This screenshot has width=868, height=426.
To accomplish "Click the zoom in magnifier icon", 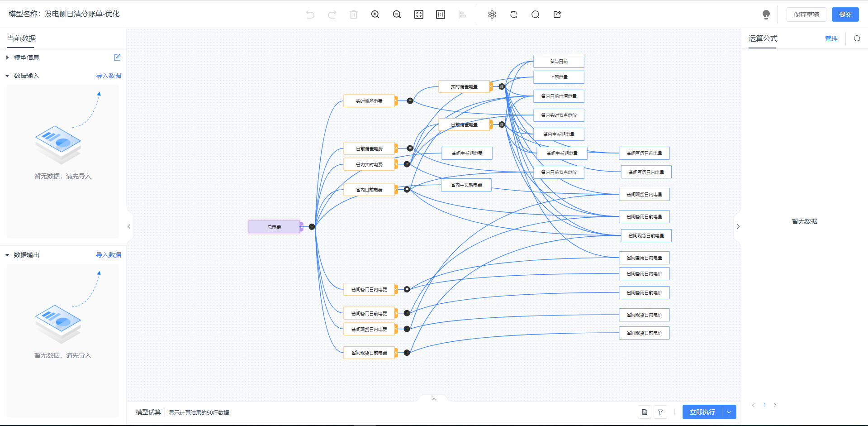I will [x=375, y=14].
